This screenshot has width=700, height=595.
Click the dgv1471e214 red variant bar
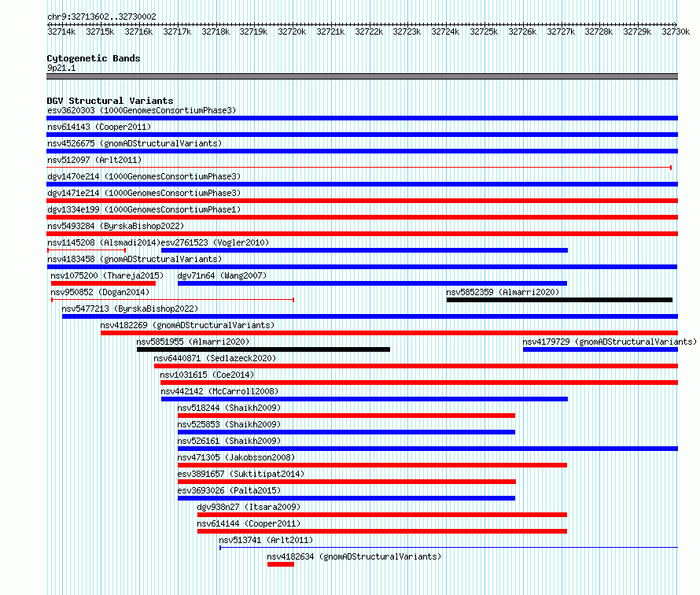(362, 201)
